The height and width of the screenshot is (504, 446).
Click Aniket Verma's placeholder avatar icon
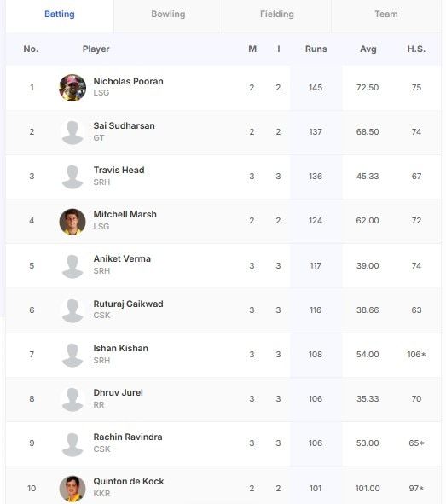[x=72, y=266]
